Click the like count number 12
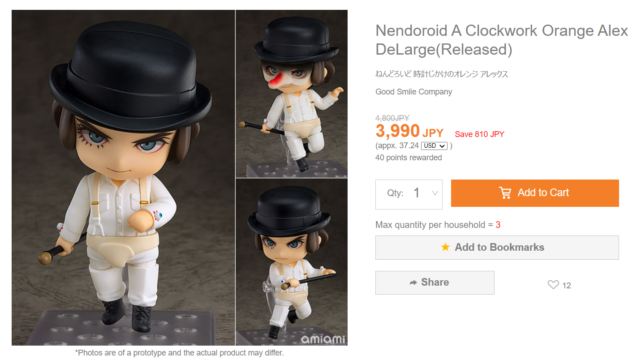 (x=567, y=286)
